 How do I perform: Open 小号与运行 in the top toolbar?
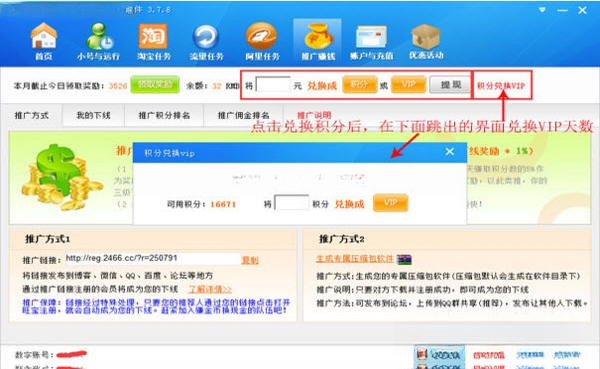[98, 41]
